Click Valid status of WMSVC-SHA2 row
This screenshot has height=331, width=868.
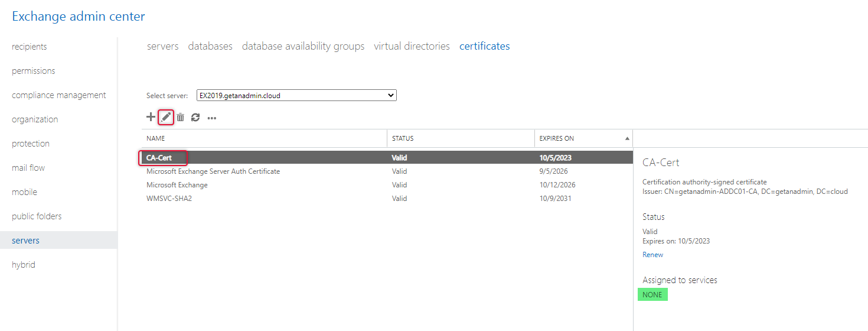tap(399, 199)
